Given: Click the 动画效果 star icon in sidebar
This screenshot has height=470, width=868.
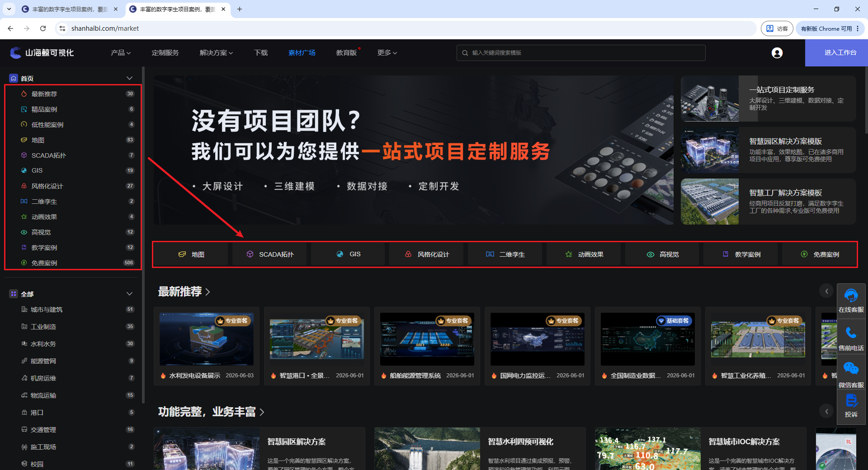Looking at the screenshot, I should 24,217.
